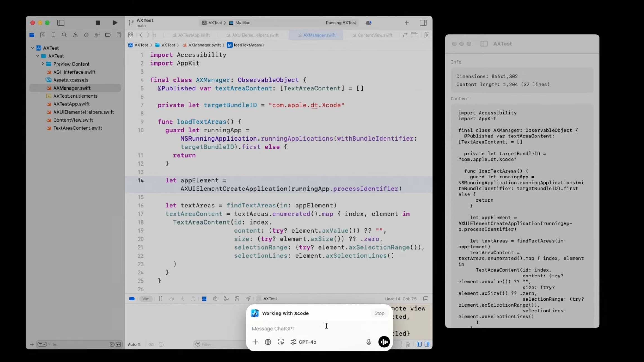Toggle the left sidebar visibility
Image resolution: width=644 pixels, height=362 pixels.
coord(60,23)
